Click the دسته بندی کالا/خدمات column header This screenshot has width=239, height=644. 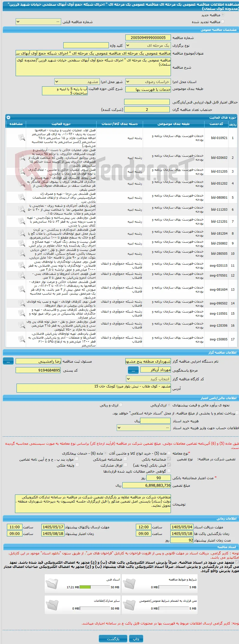pyautogui.click(x=120, y=124)
